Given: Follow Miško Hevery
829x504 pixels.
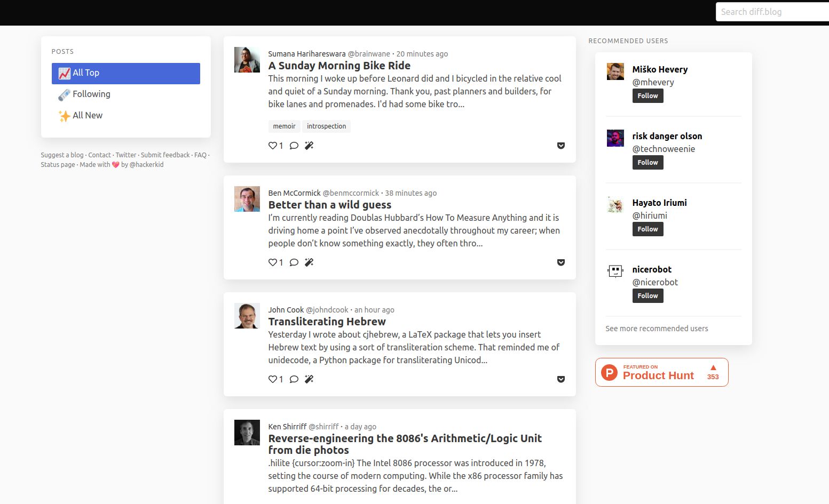Looking at the screenshot, I should tap(648, 95).
